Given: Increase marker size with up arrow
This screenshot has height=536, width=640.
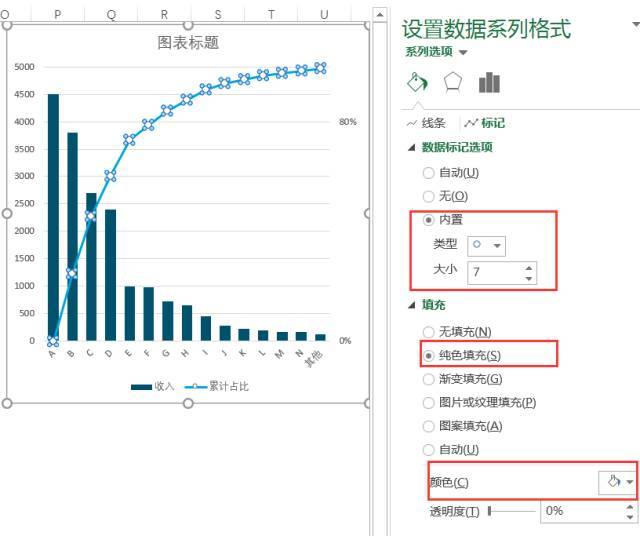Looking at the screenshot, I should click(529, 268).
